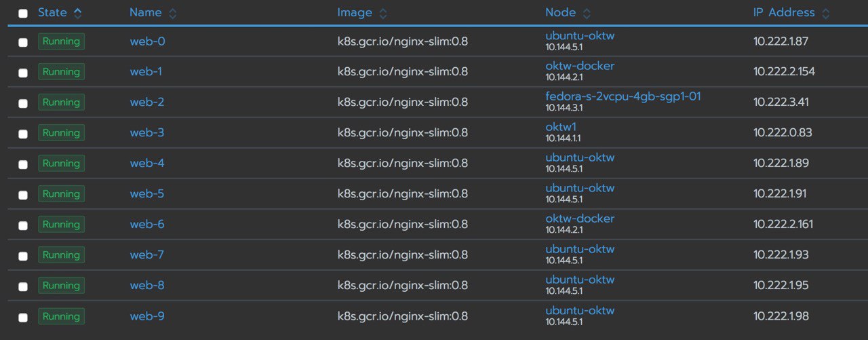Click the nginx-slim image text in web-0 row

click(403, 42)
